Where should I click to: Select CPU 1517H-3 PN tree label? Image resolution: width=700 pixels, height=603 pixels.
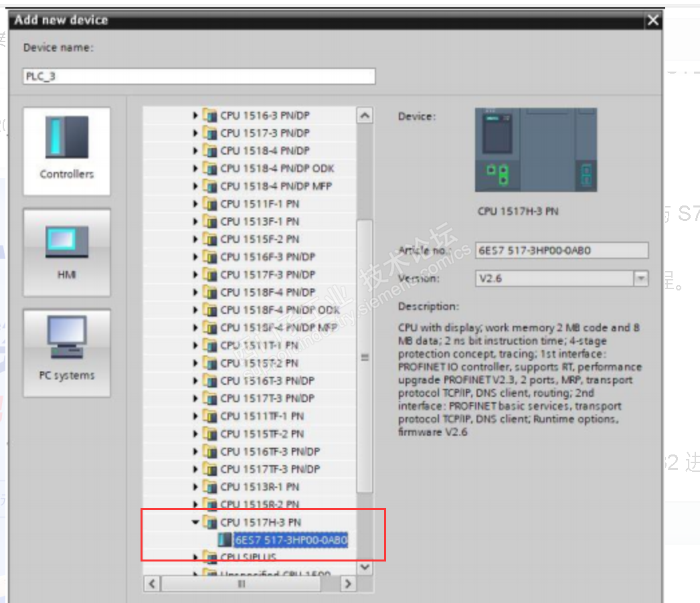click(261, 522)
